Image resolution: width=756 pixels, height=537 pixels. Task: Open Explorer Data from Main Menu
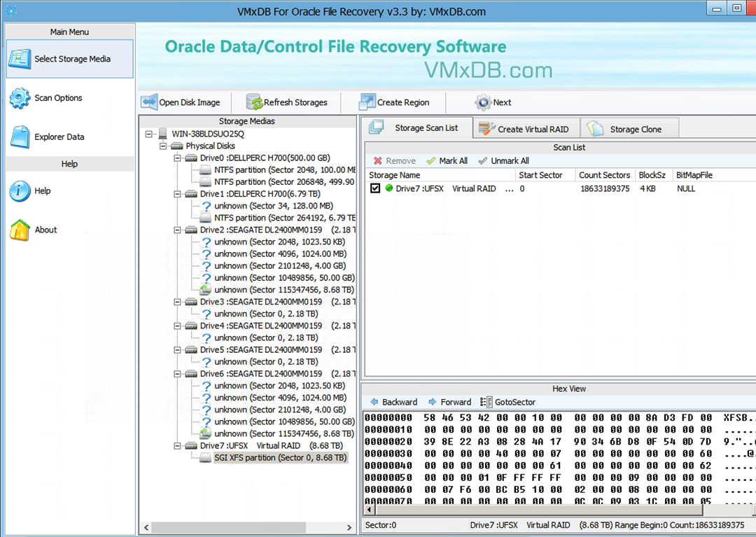(69, 137)
